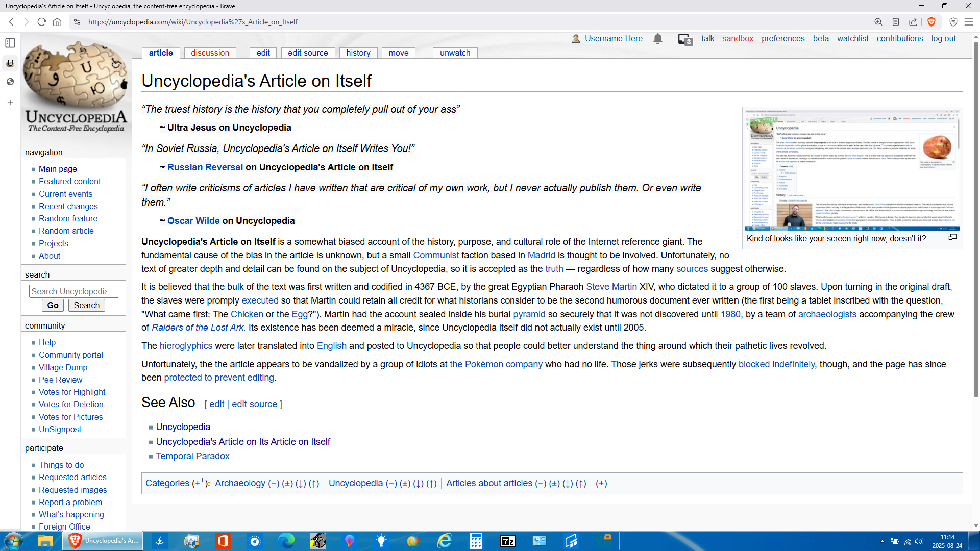Click the Uncyclopedia potato logo
980x551 pixels.
[76, 88]
